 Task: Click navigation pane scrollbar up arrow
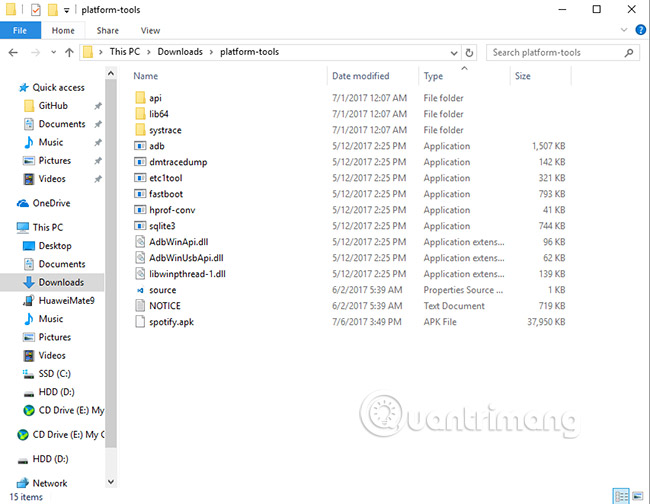(111, 73)
